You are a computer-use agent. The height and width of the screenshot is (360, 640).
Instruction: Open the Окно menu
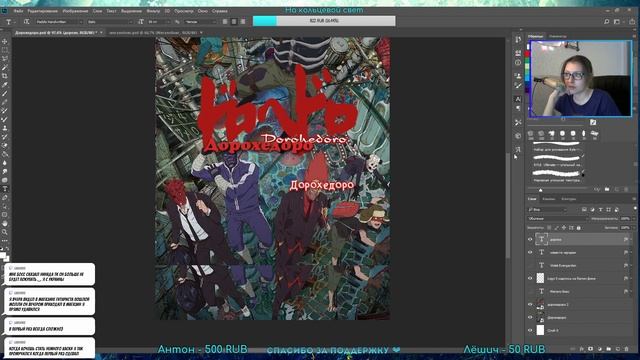click(x=202, y=11)
